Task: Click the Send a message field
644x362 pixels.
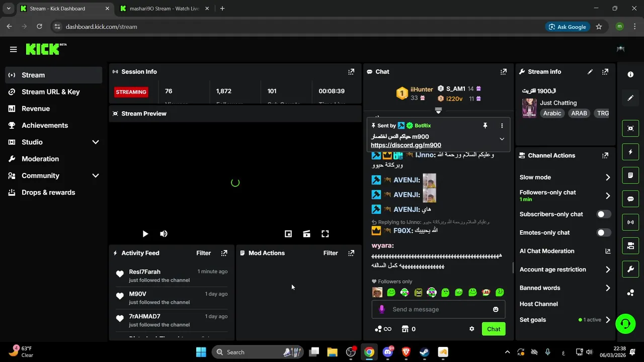Action: point(438,309)
